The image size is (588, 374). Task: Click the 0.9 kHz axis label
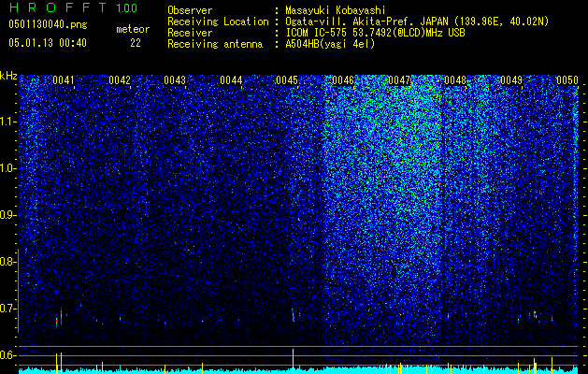[7, 215]
